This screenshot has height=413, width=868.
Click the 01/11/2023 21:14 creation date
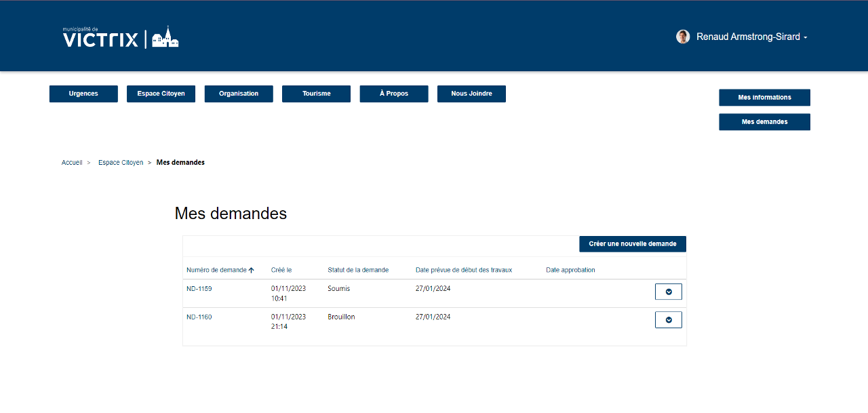[x=288, y=322]
